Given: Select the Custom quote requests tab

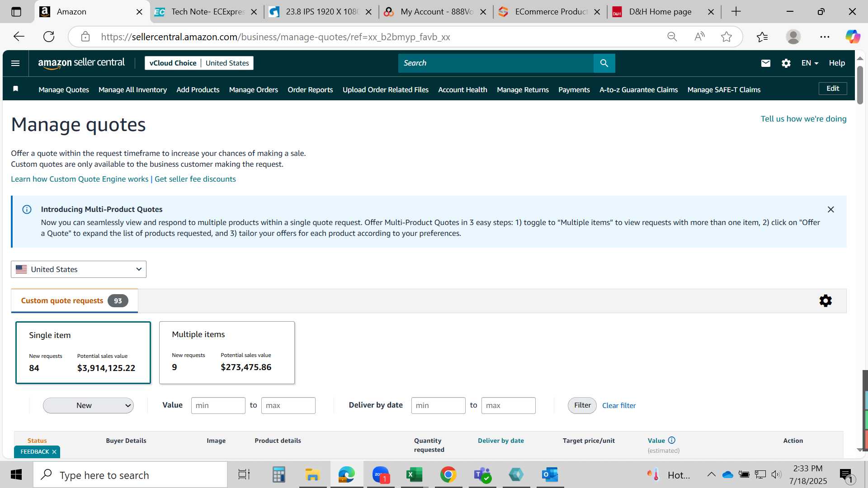Looking at the screenshot, I should pos(75,301).
